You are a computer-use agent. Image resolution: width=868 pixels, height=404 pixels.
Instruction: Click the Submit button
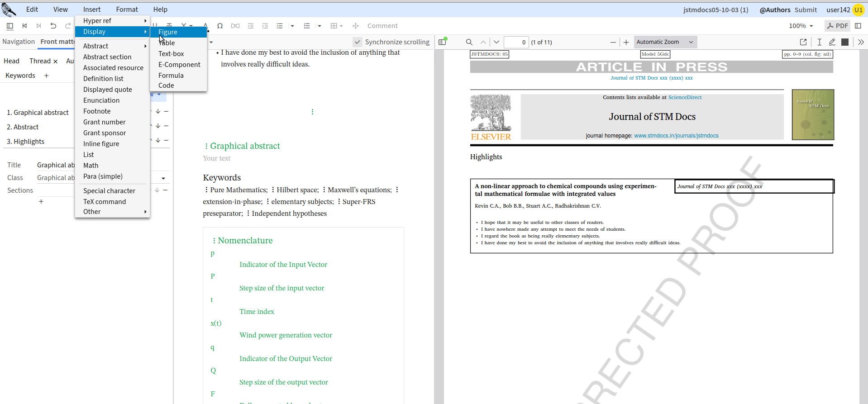coord(806,10)
